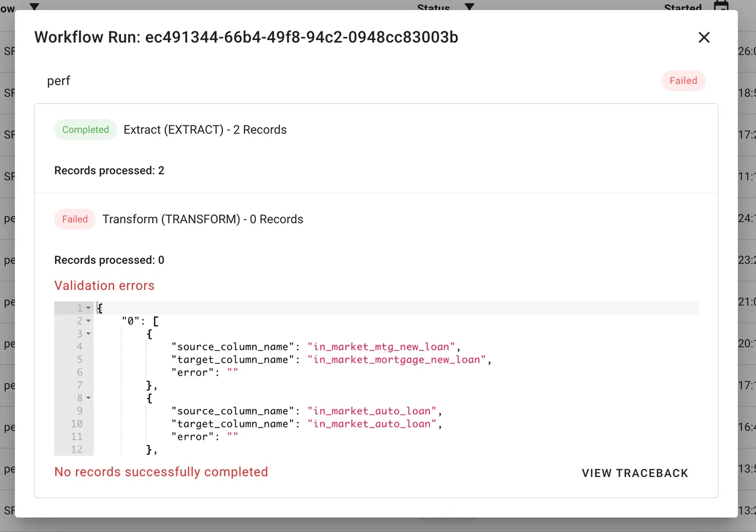Screen dimensions: 756x532
Task: Click Records processed: 2 text
Action: [109, 171]
